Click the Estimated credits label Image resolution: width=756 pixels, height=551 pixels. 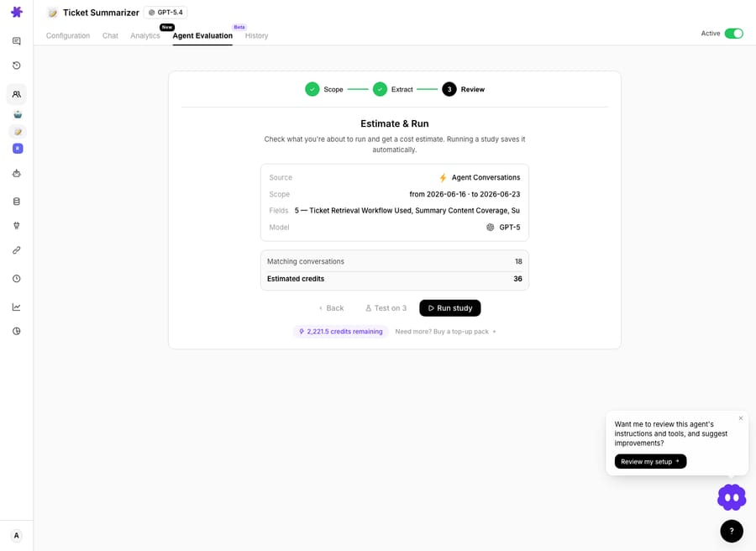[296, 279]
